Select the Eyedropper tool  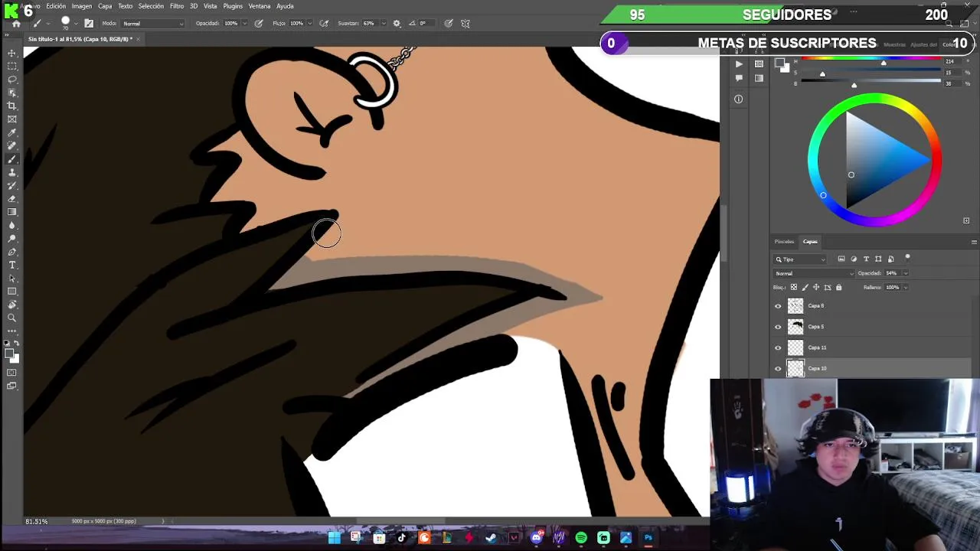coord(12,132)
